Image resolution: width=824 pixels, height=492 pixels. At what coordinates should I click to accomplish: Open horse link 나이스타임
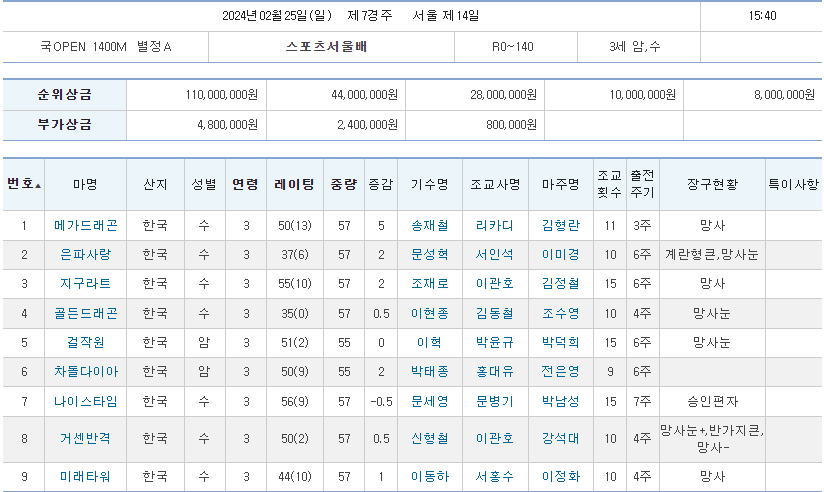(86, 402)
